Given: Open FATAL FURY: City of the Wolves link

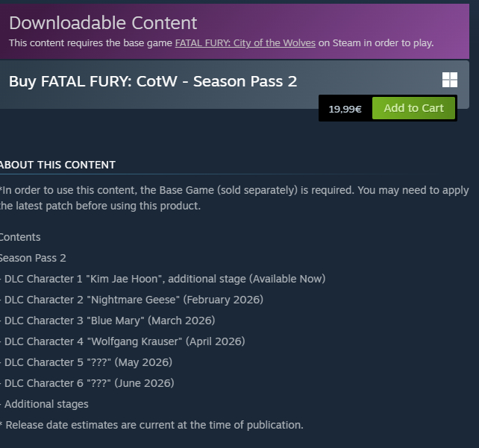Looking at the screenshot, I should tap(245, 43).
